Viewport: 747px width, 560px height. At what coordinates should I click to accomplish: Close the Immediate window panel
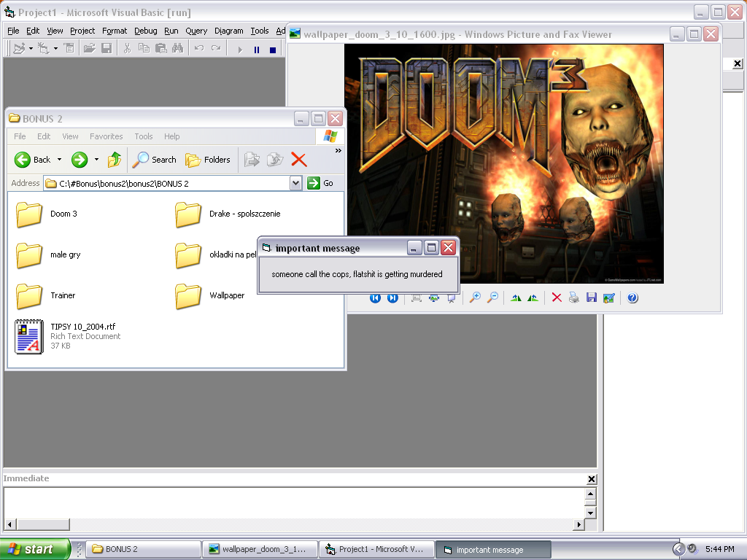click(591, 479)
